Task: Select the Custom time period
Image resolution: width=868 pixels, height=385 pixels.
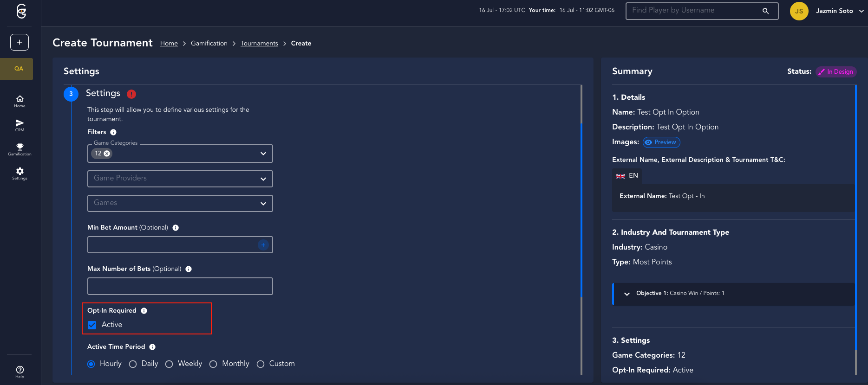Action: tap(261, 364)
